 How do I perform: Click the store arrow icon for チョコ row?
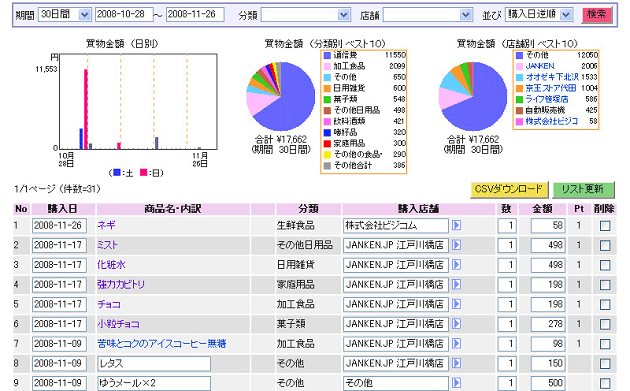tap(456, 304)
